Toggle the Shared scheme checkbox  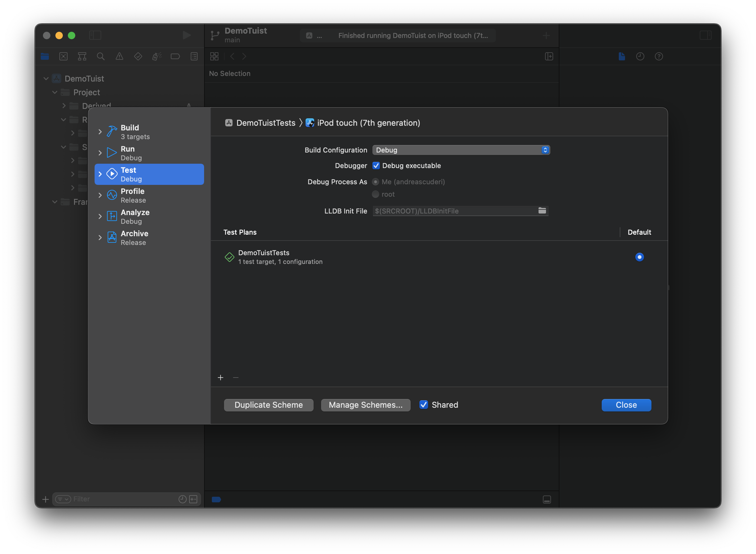[424, 405]
